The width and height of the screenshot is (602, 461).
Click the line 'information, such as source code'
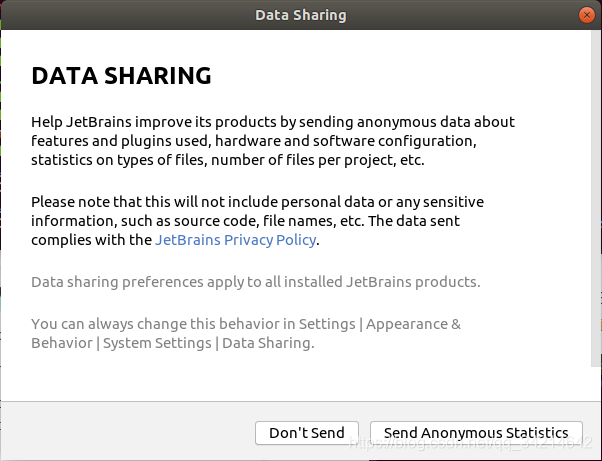[245, 221]
